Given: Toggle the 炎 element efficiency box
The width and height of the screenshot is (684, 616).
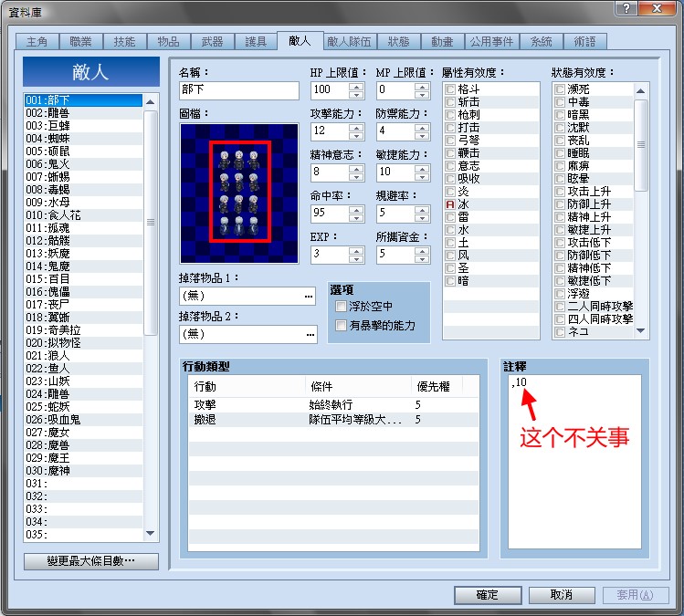Looking at the screenshot, I should (450, 192).
